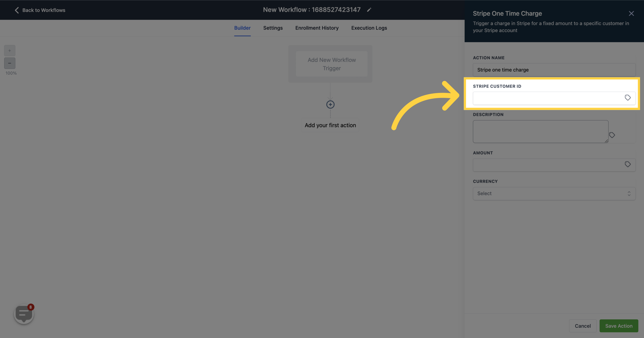
Task: Click the Save Action button
Action: pyautogui.click(x=619, y=326)
